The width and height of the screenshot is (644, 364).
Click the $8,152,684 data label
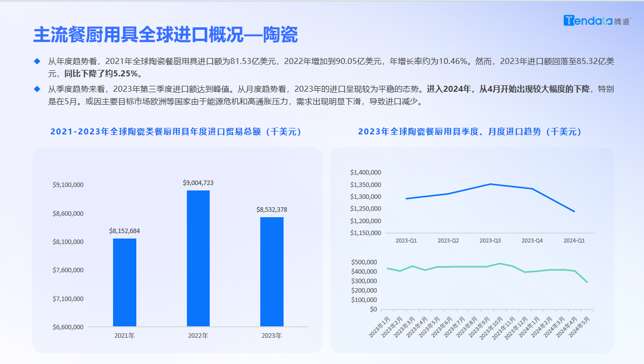[124, 231]
